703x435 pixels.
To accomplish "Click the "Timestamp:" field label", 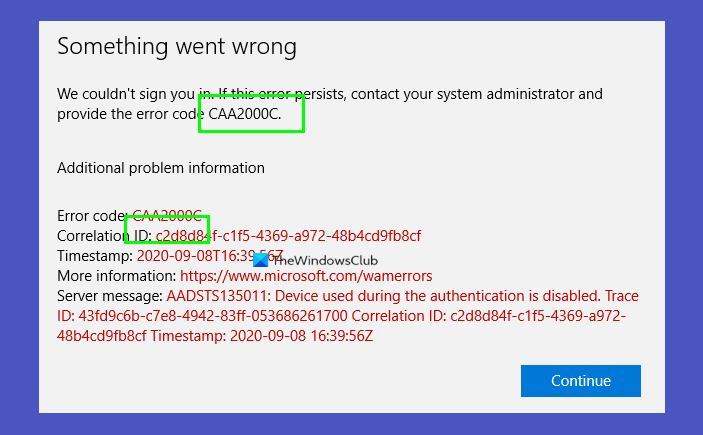I will tap(95, 255).
